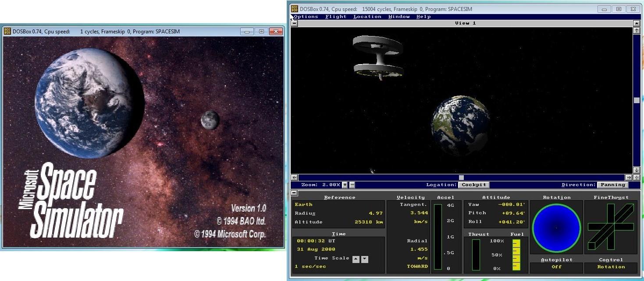
Task: Click DOSBox icon in SPACESIM flight window
Action: 295,9
